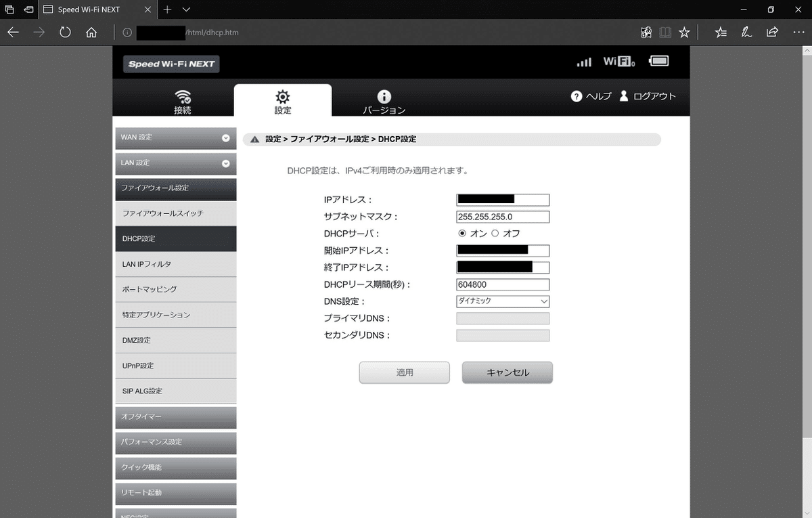
Task: Open the ヘルプ help link
Action: pyautogui.click(x=591, y=96)
